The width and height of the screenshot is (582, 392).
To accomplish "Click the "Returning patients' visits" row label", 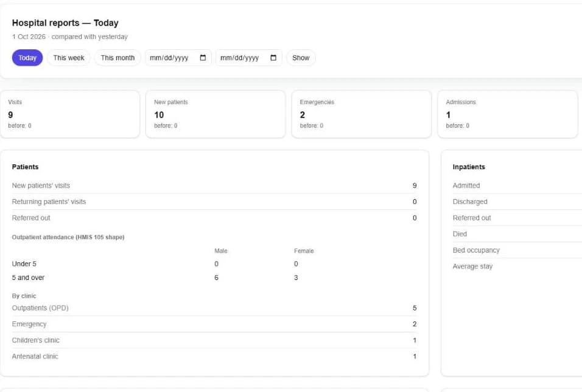I will 49,201.
